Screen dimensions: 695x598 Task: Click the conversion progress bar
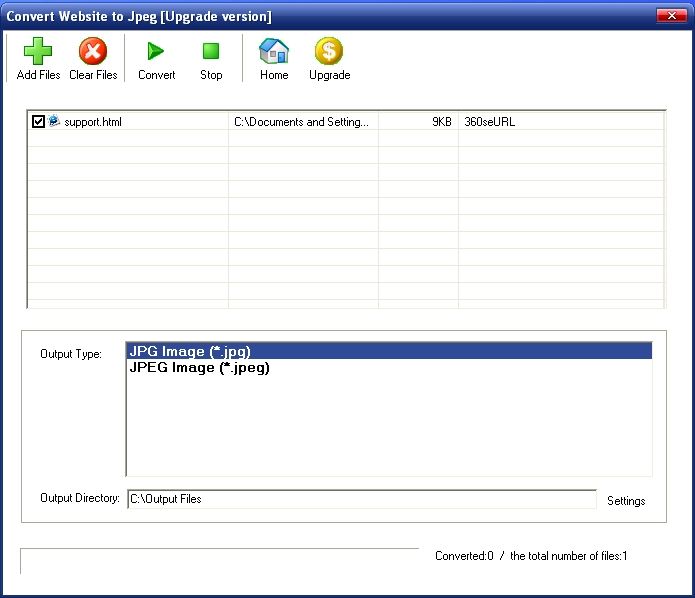point(220,561)
